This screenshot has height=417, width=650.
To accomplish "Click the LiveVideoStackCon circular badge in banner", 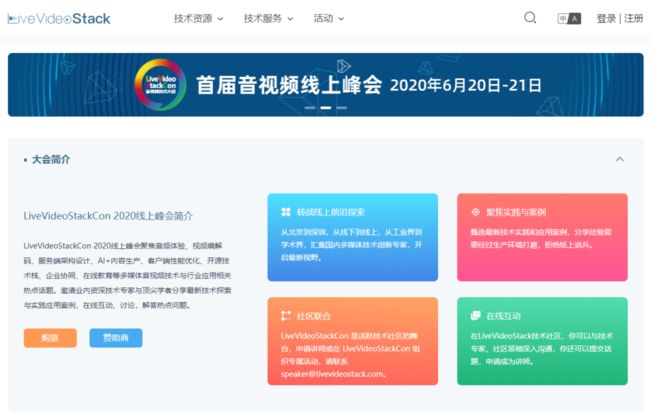I will pos(160,85).
